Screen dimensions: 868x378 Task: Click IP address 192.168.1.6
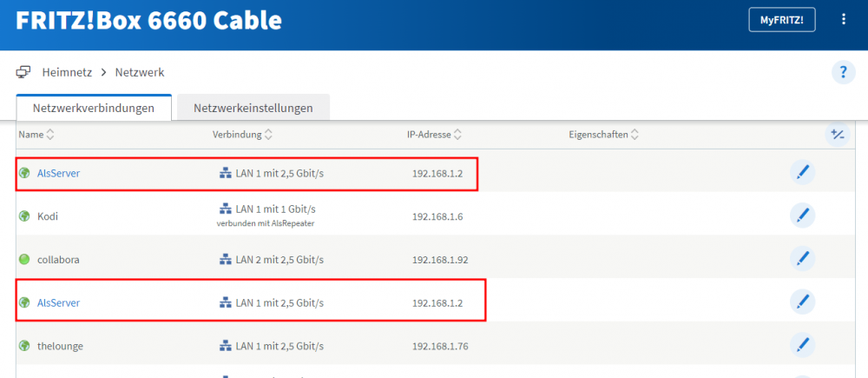tap(437, 216)
